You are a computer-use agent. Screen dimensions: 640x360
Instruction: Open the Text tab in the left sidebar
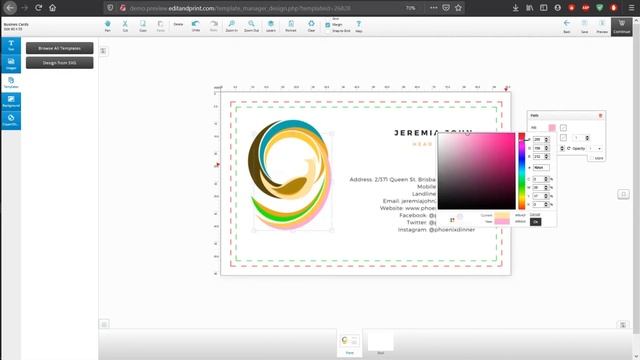pos(11,45)
